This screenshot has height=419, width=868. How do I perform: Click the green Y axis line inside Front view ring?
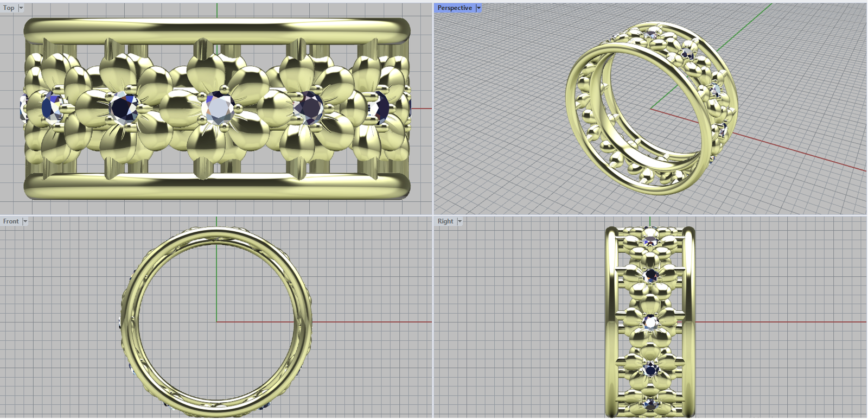[216, 282]
